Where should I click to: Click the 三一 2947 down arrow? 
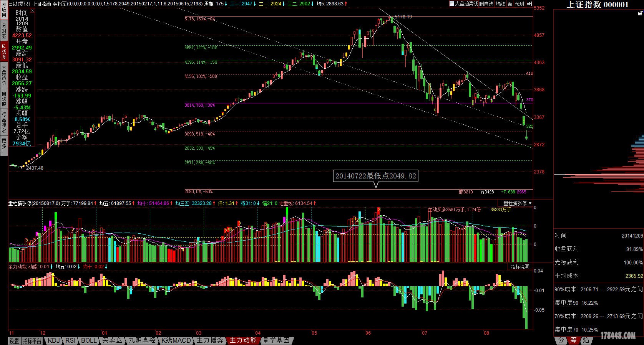click(x=255, y=4)
